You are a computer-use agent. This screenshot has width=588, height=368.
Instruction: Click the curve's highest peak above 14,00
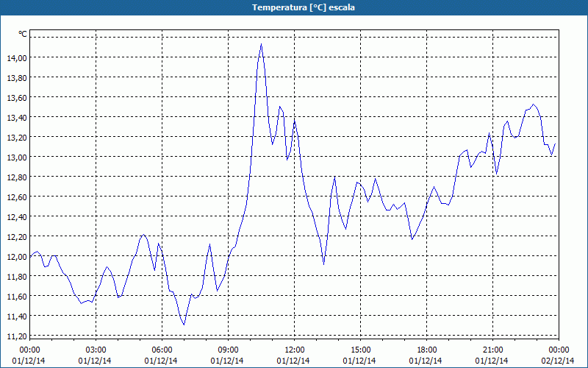tap(262, 44)
